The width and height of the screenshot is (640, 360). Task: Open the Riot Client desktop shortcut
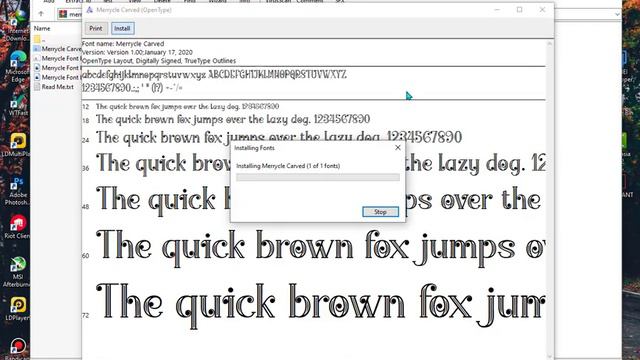(x=17, y=227)
